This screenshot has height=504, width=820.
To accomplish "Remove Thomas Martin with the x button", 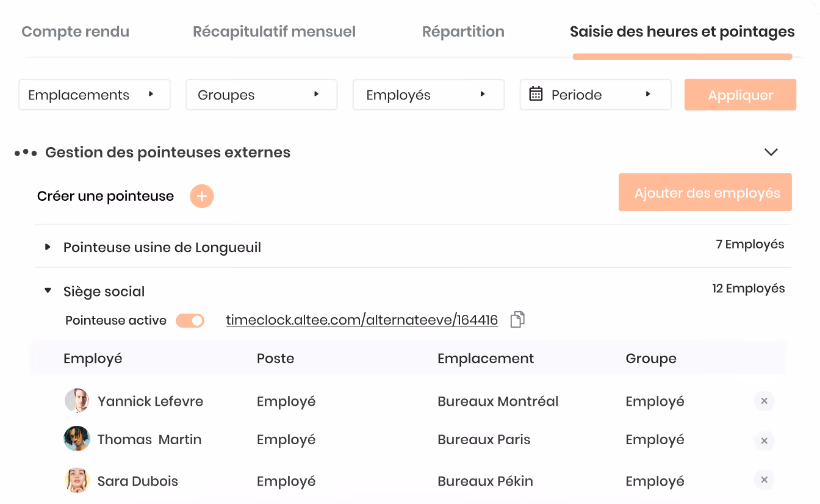I will click(764, 441).
